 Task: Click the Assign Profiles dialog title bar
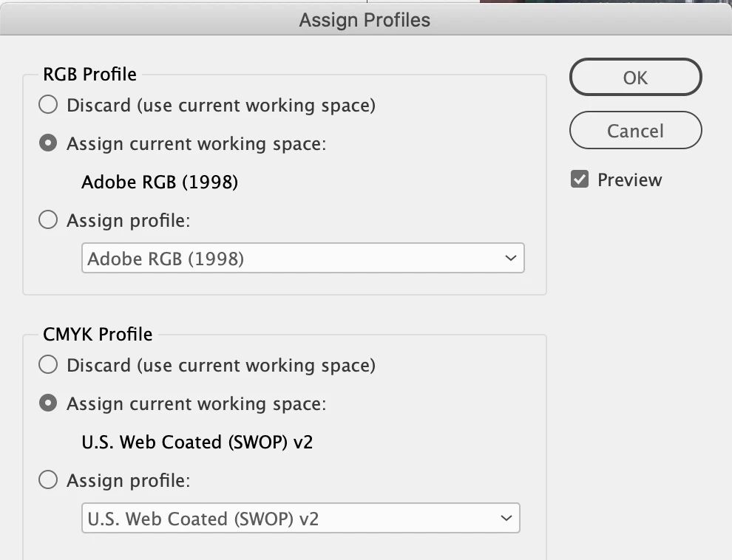coord(365,20)
